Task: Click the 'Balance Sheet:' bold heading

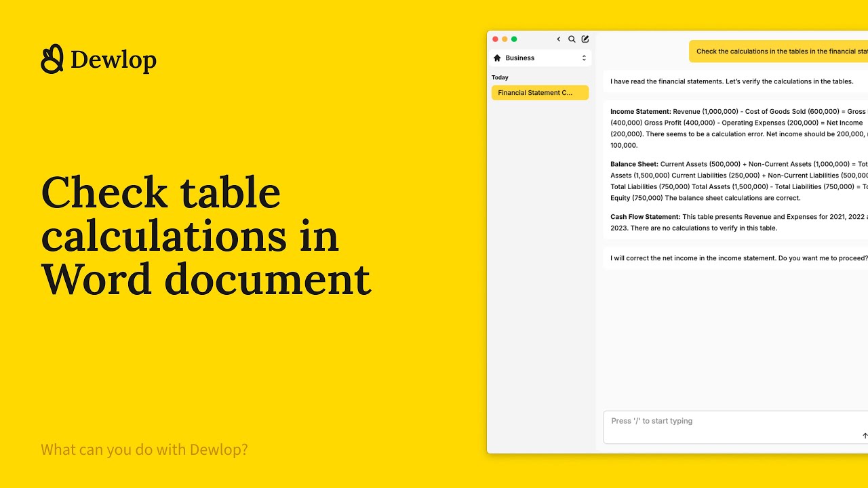Action: [634, 164]
